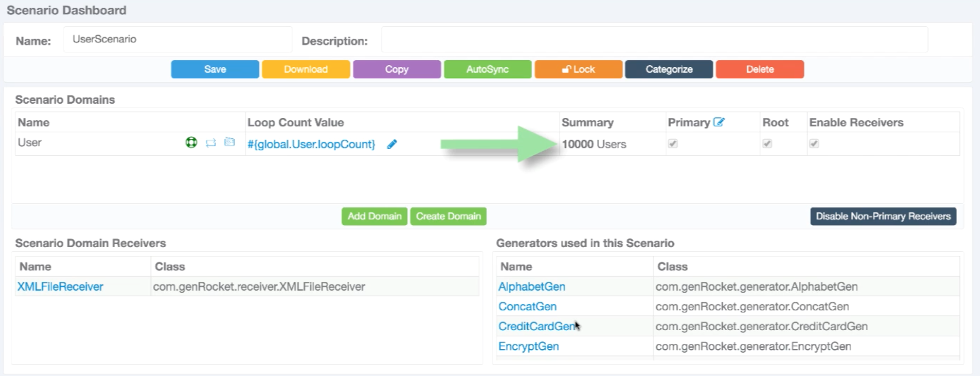980x376 pixels.
Task: Click the purple Copy button
Action: coord(397,69)
